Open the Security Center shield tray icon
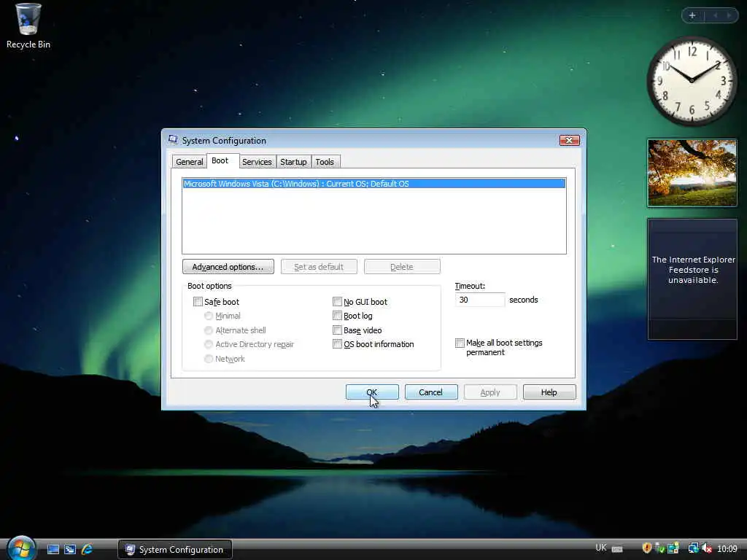This screenshot has height=560, width=747. [646, 548]
